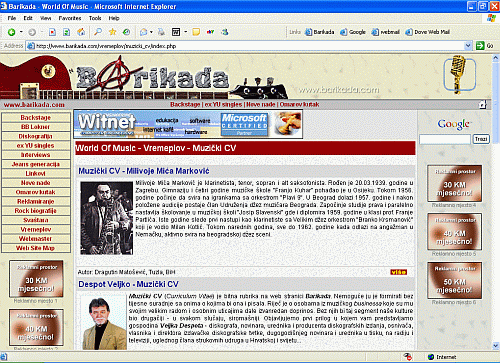Image resolution: width=500 pixels, height=363 pixels.
Task: Open the Favorites star icon
Action: [112, 32]
